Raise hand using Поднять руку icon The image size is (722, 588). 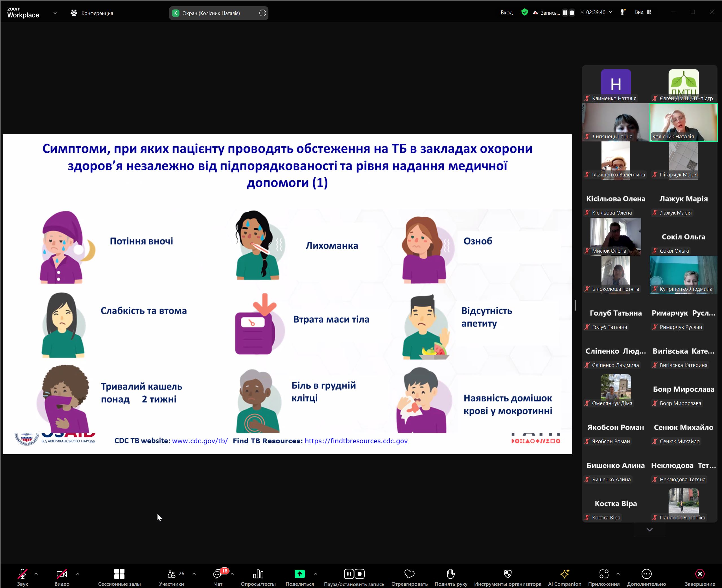tap(450, 574)
